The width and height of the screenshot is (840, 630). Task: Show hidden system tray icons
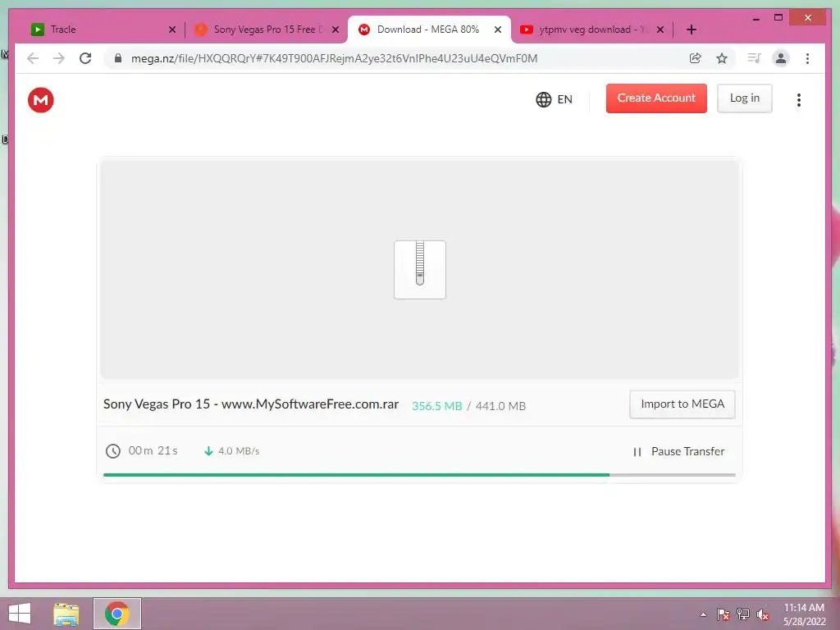tap(703, 614)
